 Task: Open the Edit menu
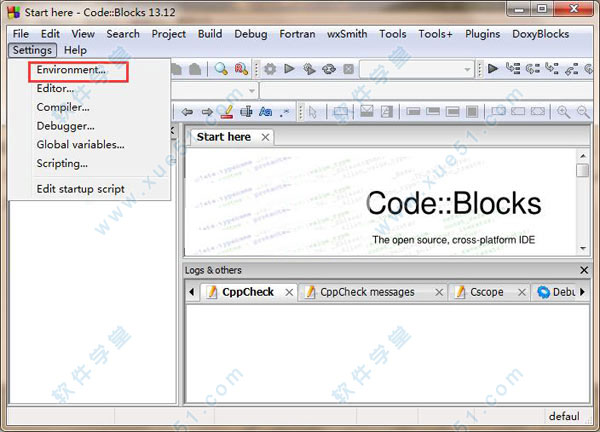coord(50,34)
